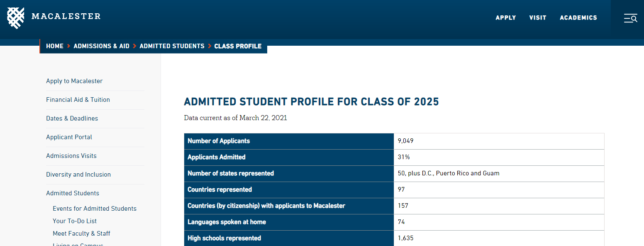Open the Apply menu item

(x=506, y=18)
